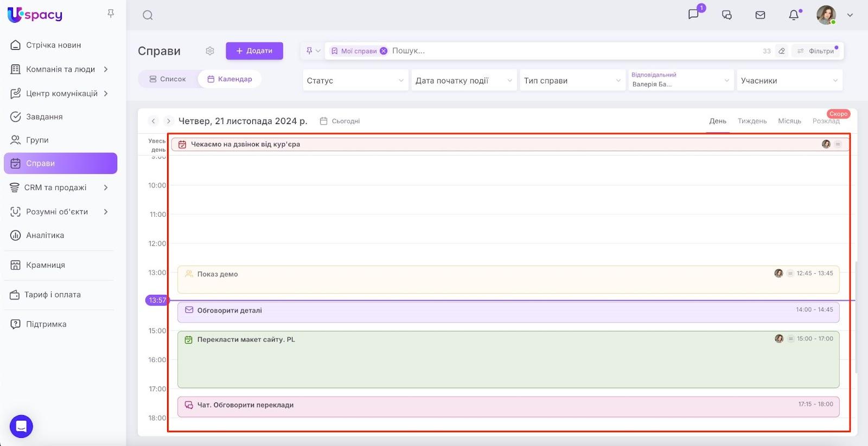Select the Тиждень calendar tab
This screenshot has height=446, width=868.
pos(752,121)
